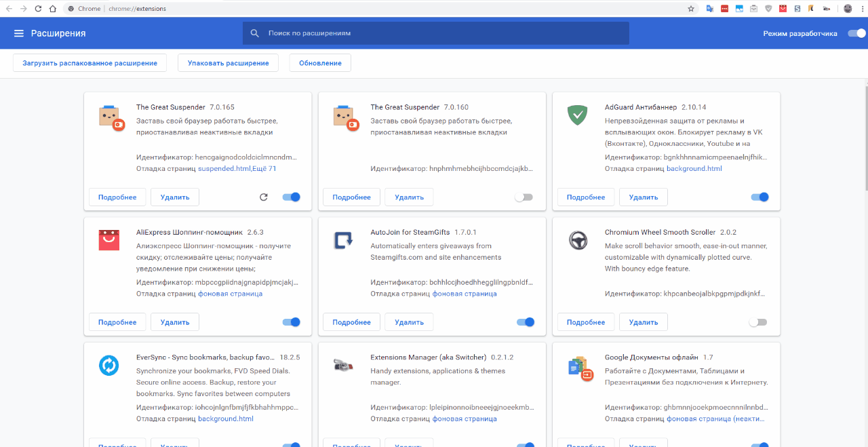Open the Chrome profile avatar
The height and width of the screenshot is (447, 868).
(x=848, y=9)
